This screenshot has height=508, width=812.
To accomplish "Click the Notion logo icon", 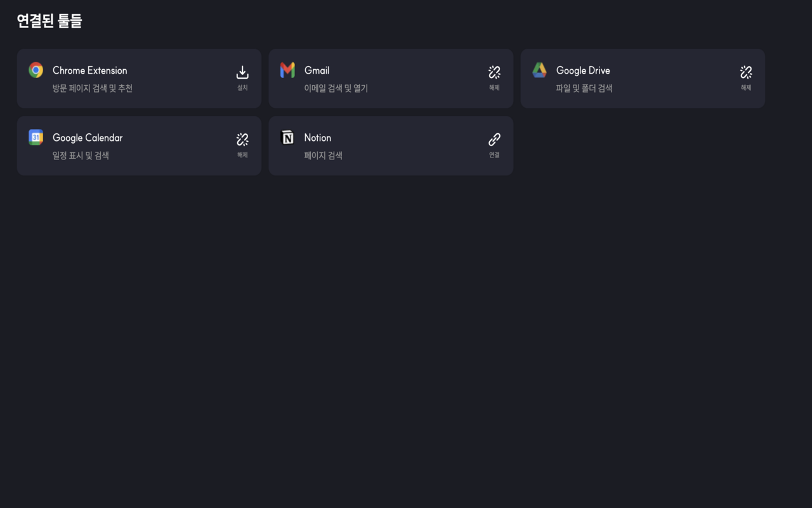I will [x=287, y=137].
